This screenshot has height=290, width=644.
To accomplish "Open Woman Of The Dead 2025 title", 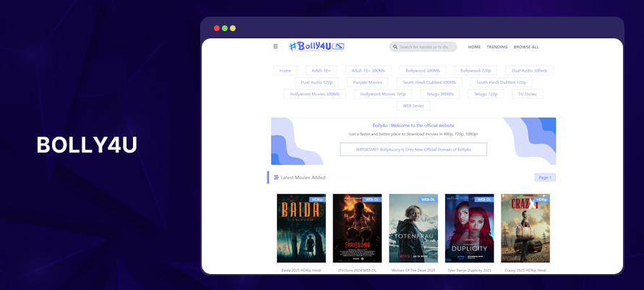I will 413,270.
